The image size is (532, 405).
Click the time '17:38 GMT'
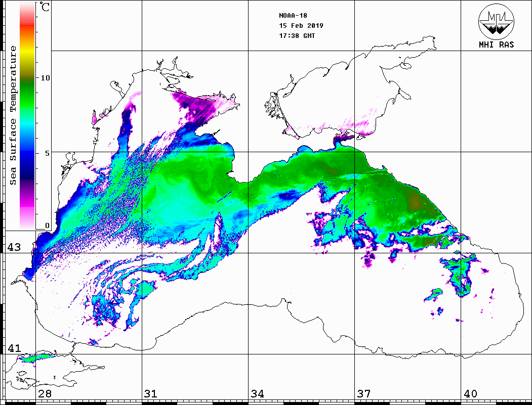pyautogui.click(x=297, y=35)
